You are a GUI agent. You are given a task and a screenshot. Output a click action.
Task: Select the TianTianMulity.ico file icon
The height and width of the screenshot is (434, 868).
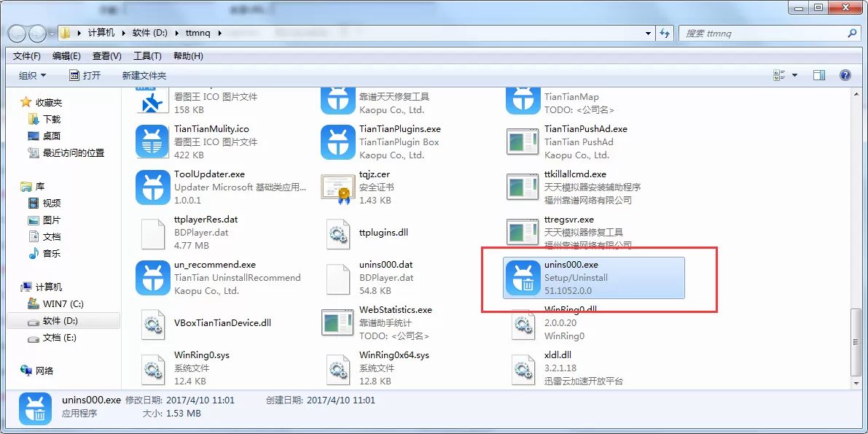[152, 142]
